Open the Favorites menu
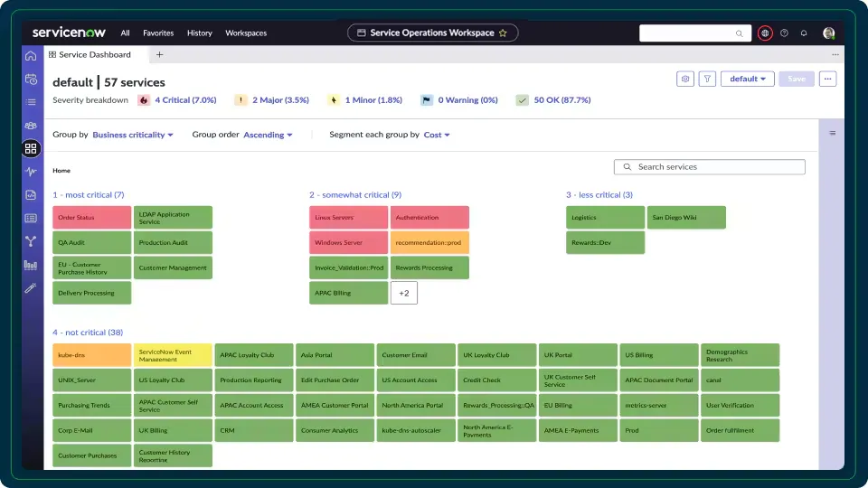The height and width of the screenshot is (488, 868). [x=158, y=33]
